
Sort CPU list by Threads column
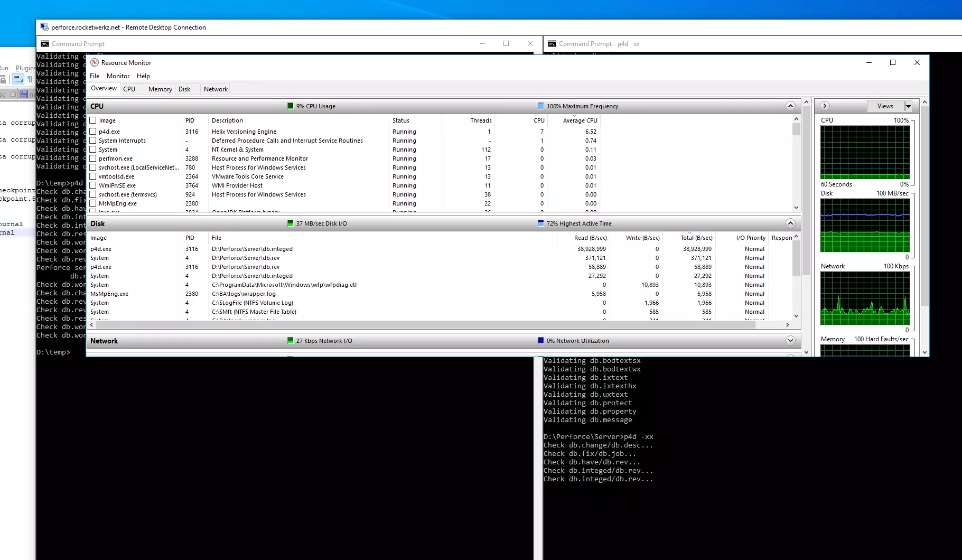pos(468,120)
